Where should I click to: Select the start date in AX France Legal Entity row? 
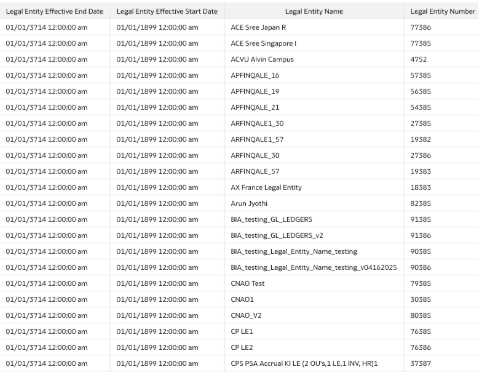pos(157,187)
